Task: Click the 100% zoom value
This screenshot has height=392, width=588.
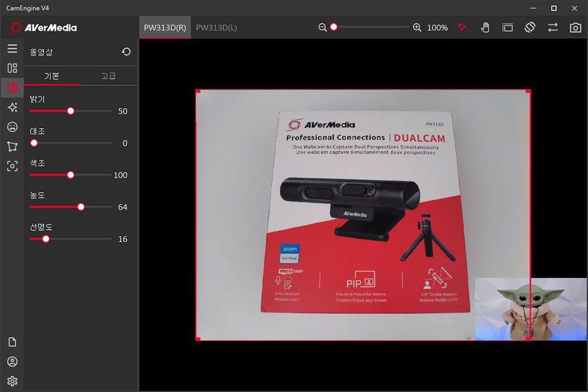Action: pyautogui.click(x=437, y=28)
